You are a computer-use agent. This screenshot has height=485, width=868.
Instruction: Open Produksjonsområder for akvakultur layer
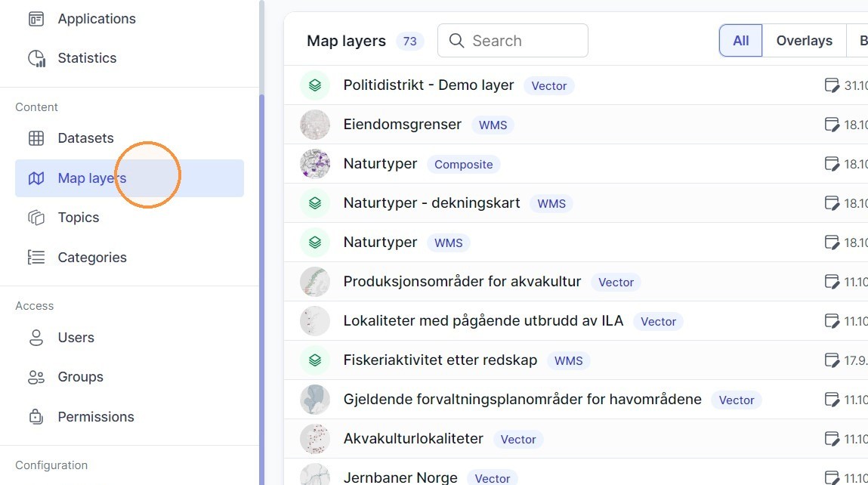coord(462,282)
